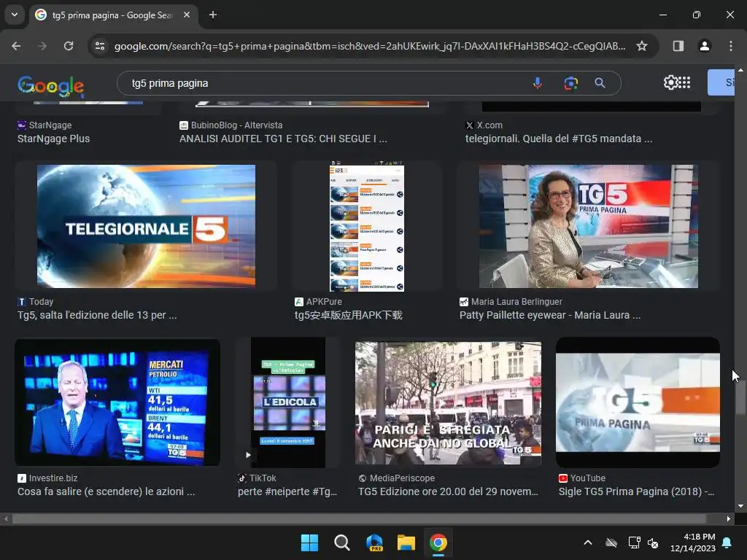Start voice search with the microphone

538,83
